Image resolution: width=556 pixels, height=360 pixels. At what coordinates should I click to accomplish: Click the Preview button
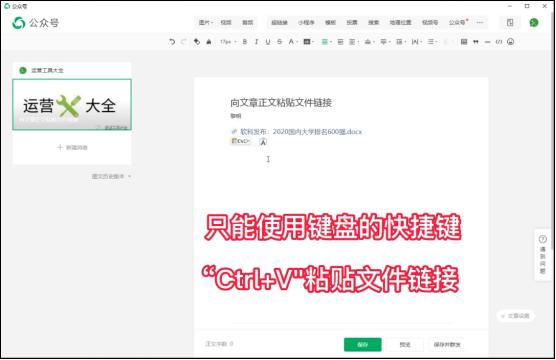tap(405, 344)
